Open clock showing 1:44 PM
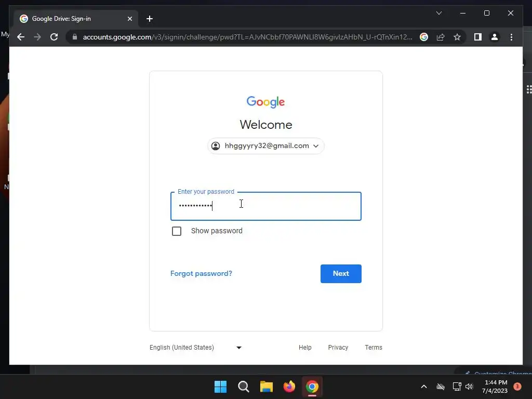532x399 pixels. coord(495,387)
